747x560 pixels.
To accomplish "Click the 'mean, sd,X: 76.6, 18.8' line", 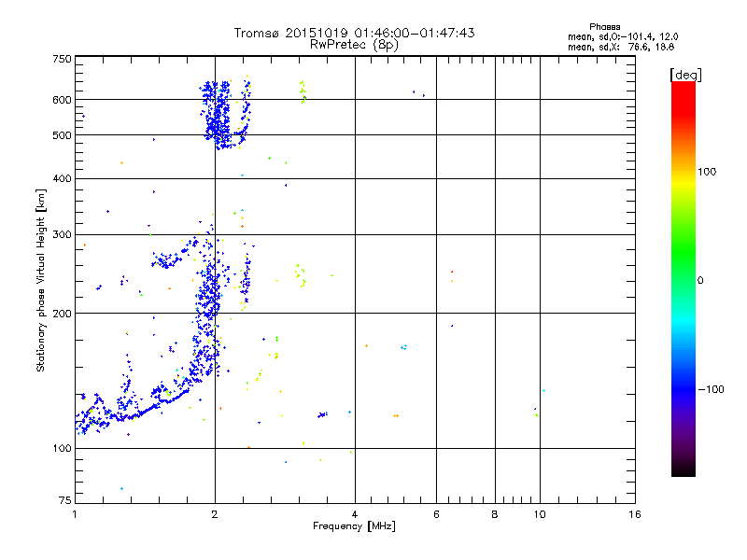I will [x=621, y=47].
